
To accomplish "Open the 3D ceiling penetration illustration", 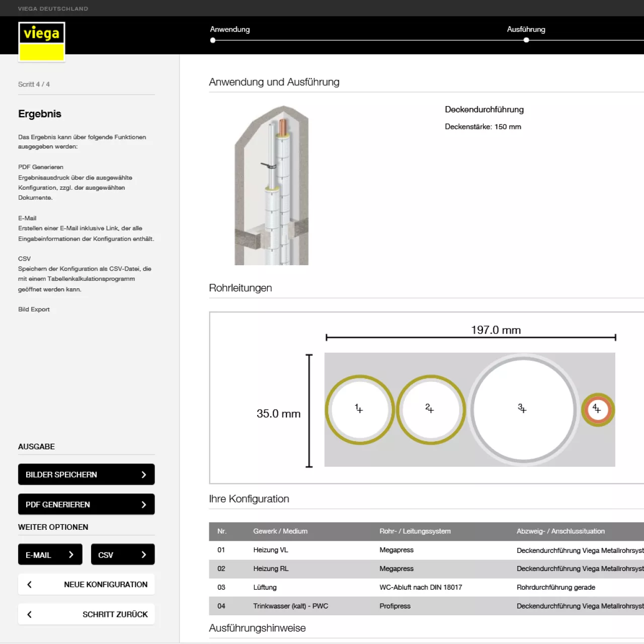I will coord(272,185).
